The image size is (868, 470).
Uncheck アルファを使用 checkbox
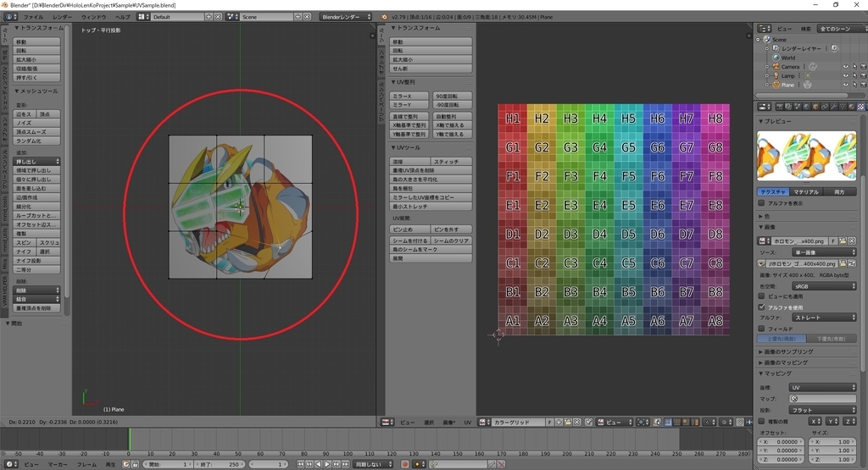tap(762, 307)
